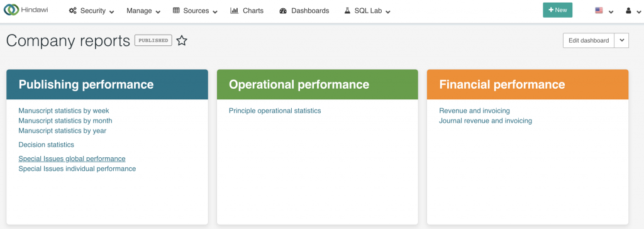Image resolution: width=644 pixels, height=229 pixels.
Task: Click the Financial performance header
Action: [528, 85]
